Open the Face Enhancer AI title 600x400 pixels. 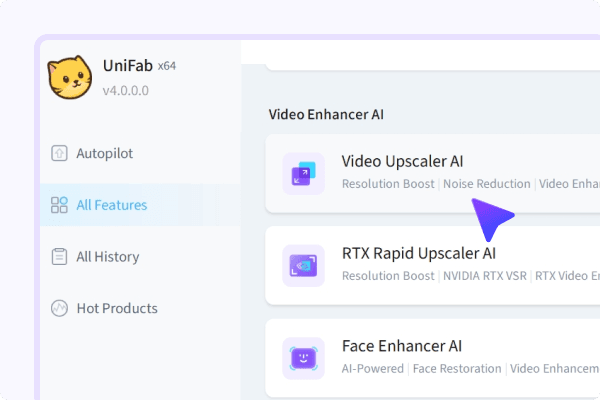pos(401,346)
